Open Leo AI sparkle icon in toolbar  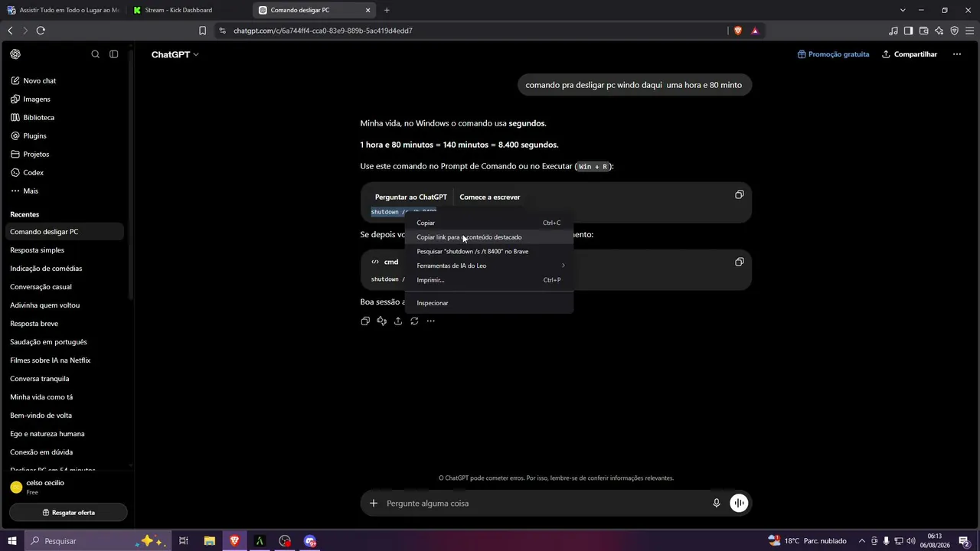pos(939,31)
